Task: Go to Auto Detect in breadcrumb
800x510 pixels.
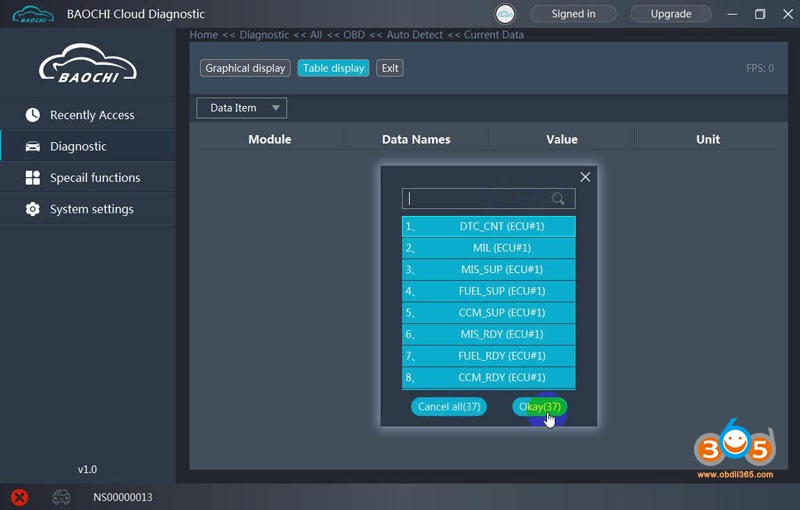Action: pos(414,35)
